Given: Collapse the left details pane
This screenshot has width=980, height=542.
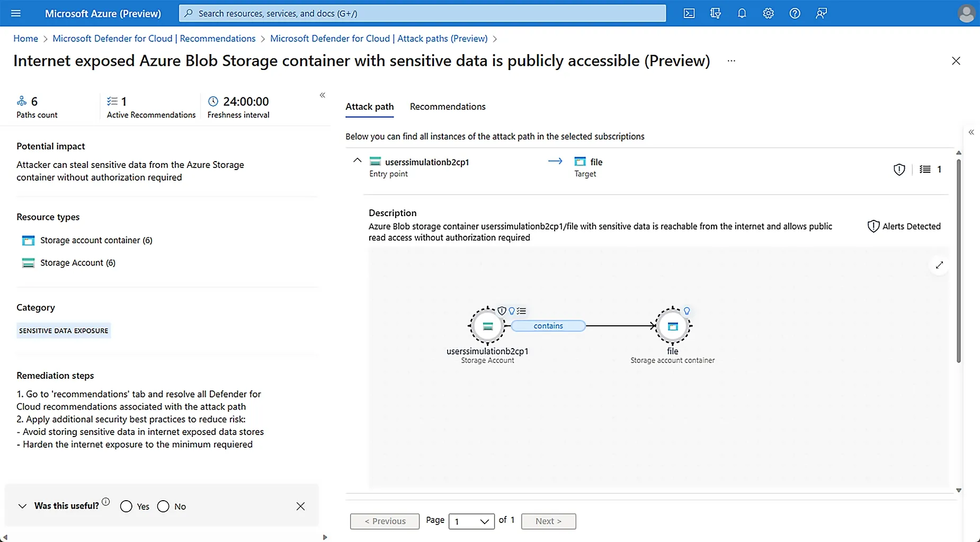Looking at the screenshot, I should pyautogui.click(x=322, y=95).
